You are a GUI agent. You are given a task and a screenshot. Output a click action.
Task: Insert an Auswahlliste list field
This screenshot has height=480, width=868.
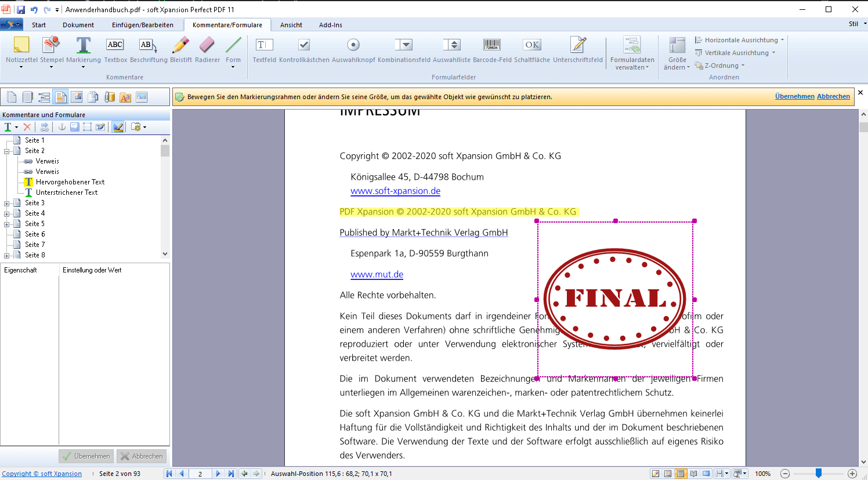coord(451,50)
